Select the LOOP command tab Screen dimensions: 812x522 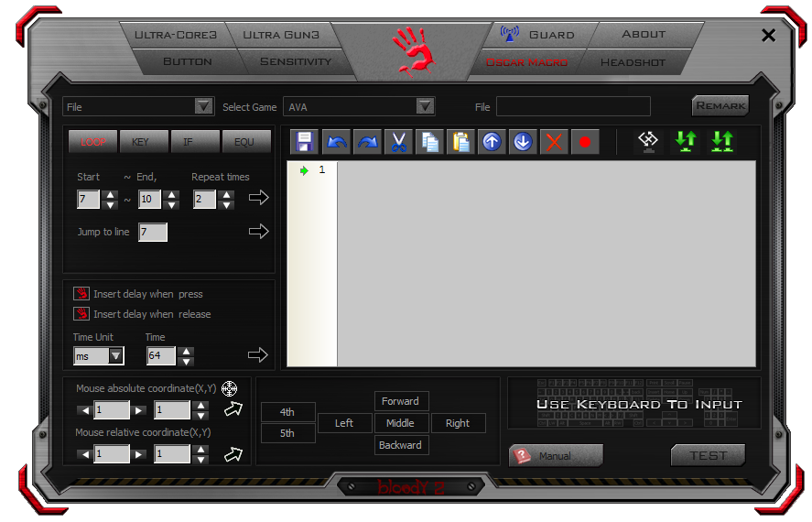click(x=93, y=141)
